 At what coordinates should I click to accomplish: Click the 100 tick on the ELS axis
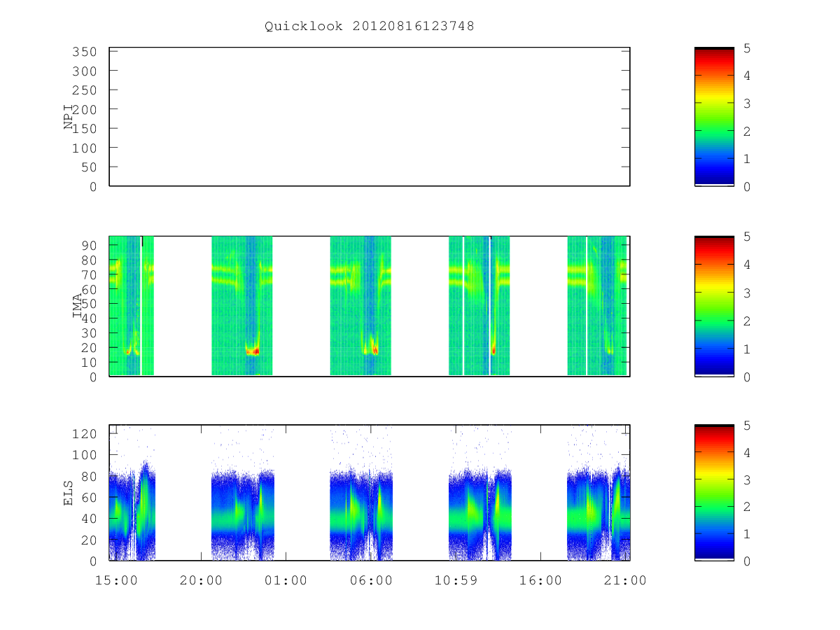point(83,455)
